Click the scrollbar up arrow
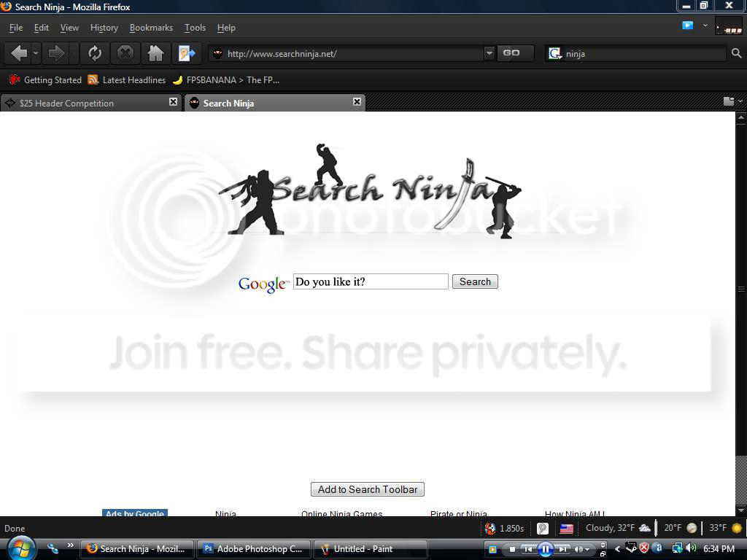 pos(741,117)
